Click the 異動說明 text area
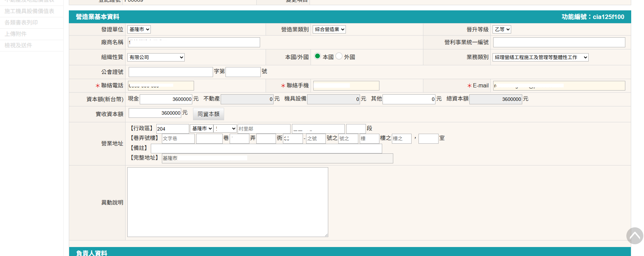 coord(228,202)
